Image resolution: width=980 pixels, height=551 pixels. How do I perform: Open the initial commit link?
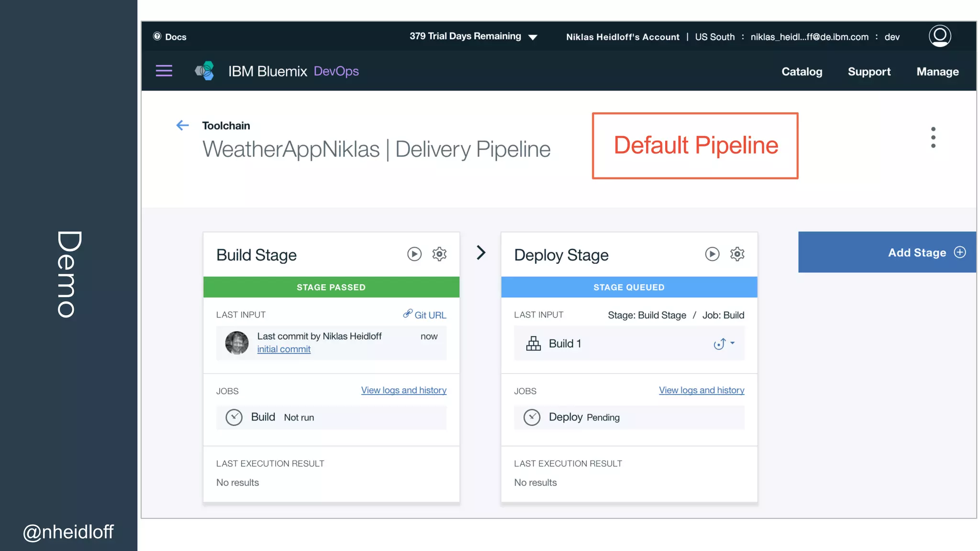pos(284,349)
